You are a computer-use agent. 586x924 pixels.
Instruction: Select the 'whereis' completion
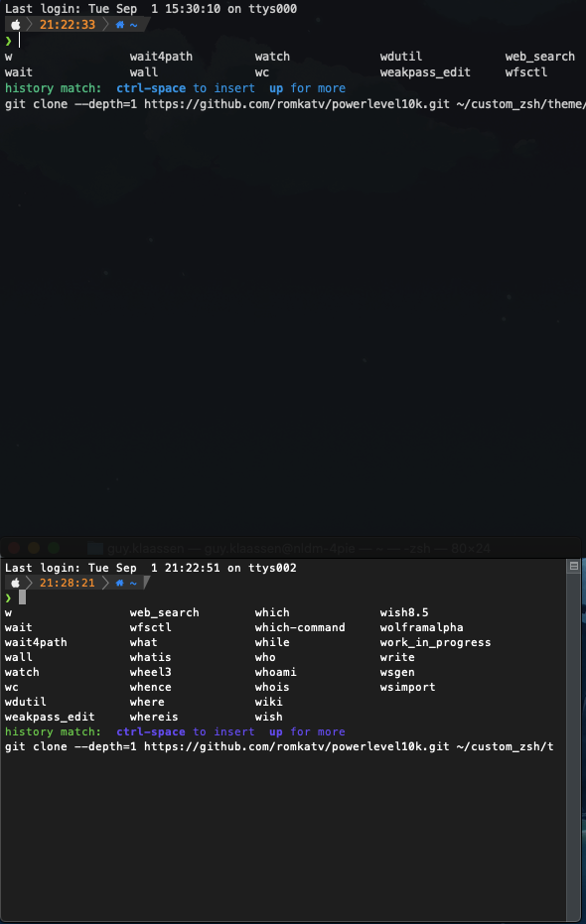click(x=154, y=718)
